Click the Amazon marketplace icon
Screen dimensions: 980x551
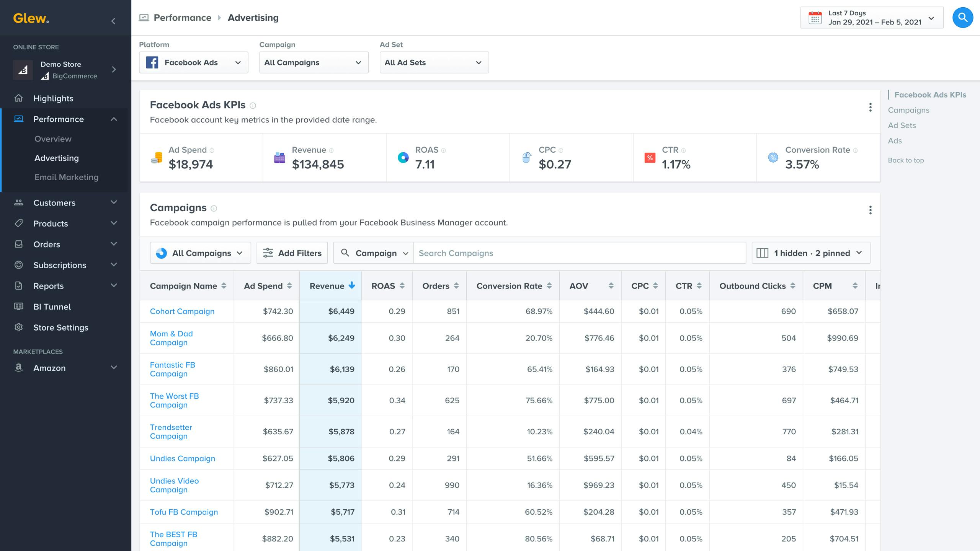tap(18, 368)
